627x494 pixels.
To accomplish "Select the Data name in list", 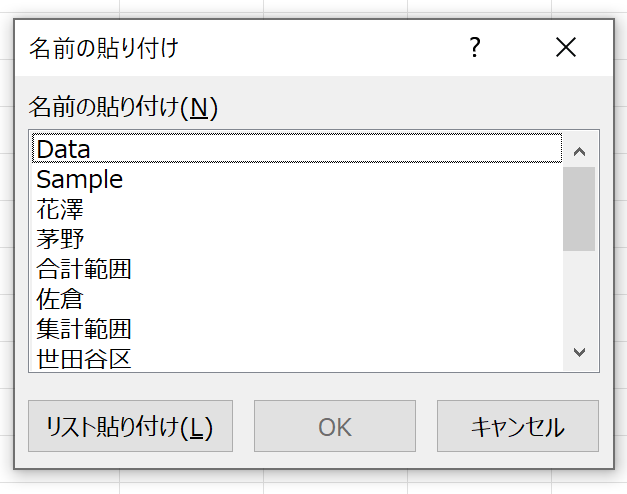I will [297, 148].
